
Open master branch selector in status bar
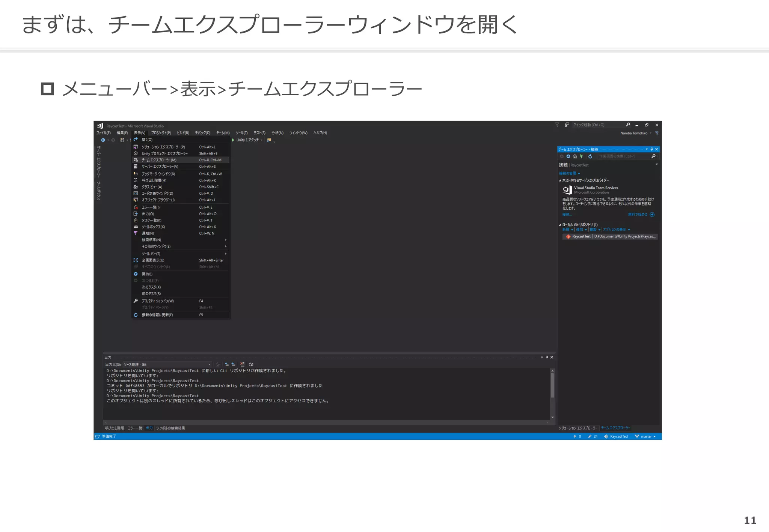coord(645,437)
